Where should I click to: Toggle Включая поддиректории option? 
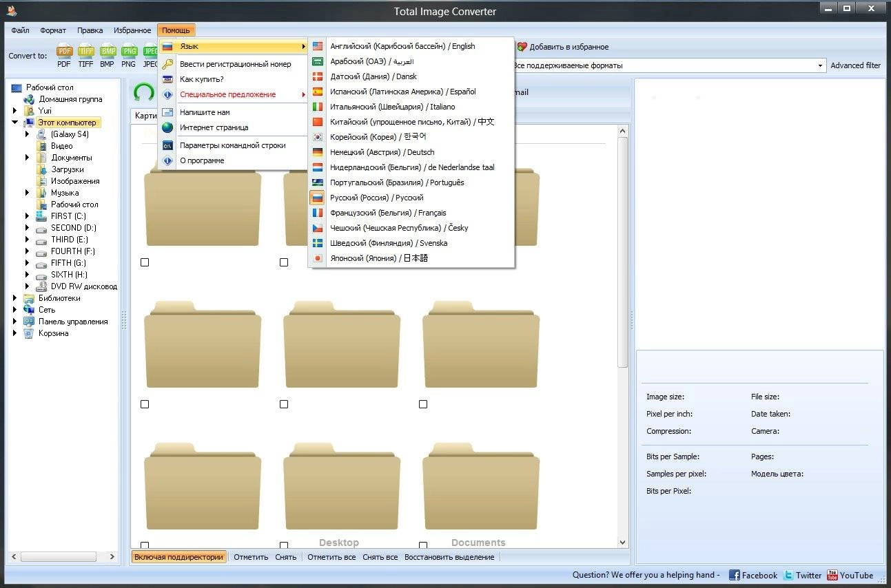[179, 557]
